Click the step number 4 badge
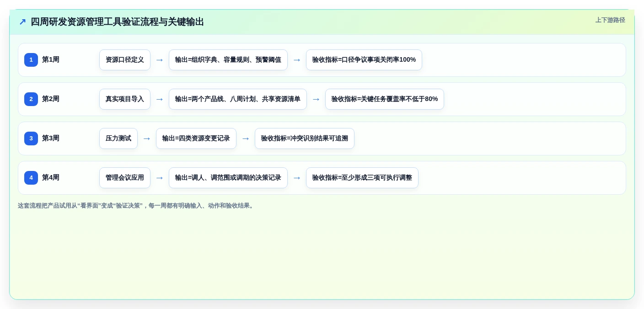 (31, 178)
